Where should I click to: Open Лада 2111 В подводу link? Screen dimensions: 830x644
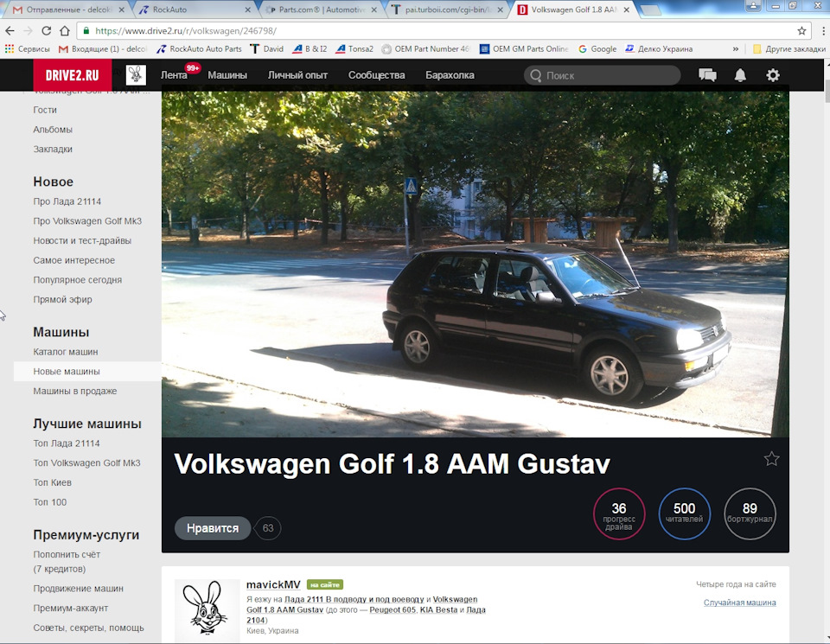[354, 600]
